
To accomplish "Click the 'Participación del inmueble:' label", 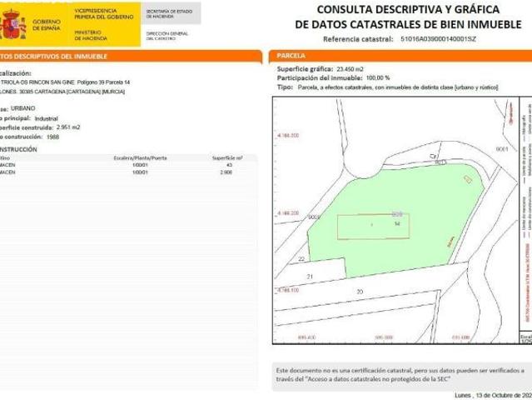I will [x=320, y=78].
